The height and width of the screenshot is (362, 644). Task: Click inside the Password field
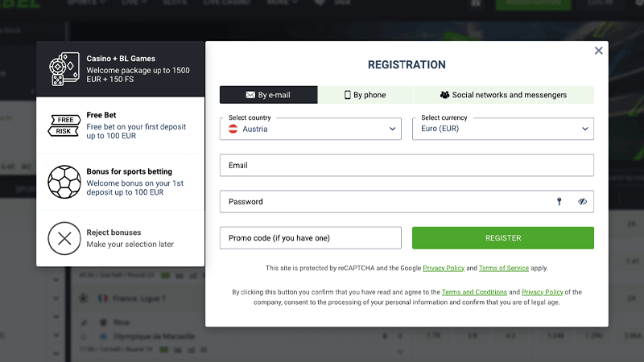coord(386,202)
